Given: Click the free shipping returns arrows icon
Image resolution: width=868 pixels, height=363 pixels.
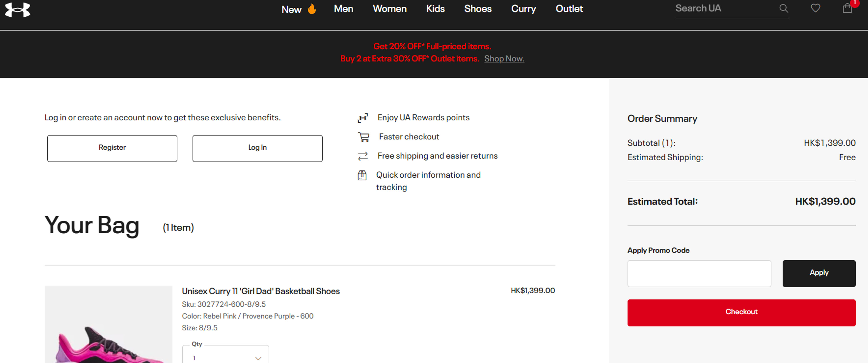Looking at the screenshot, I should [363, 156].
